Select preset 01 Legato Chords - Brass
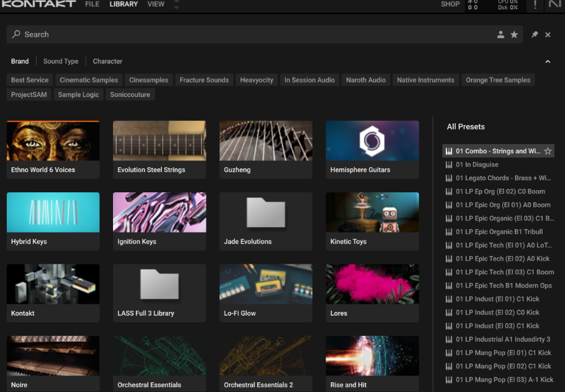 click(x=498, y=178)
